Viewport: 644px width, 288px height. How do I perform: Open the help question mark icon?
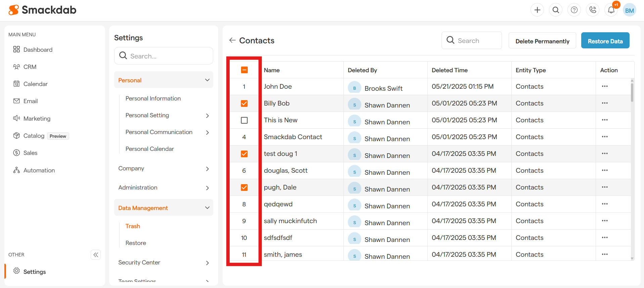pos(574,10)
